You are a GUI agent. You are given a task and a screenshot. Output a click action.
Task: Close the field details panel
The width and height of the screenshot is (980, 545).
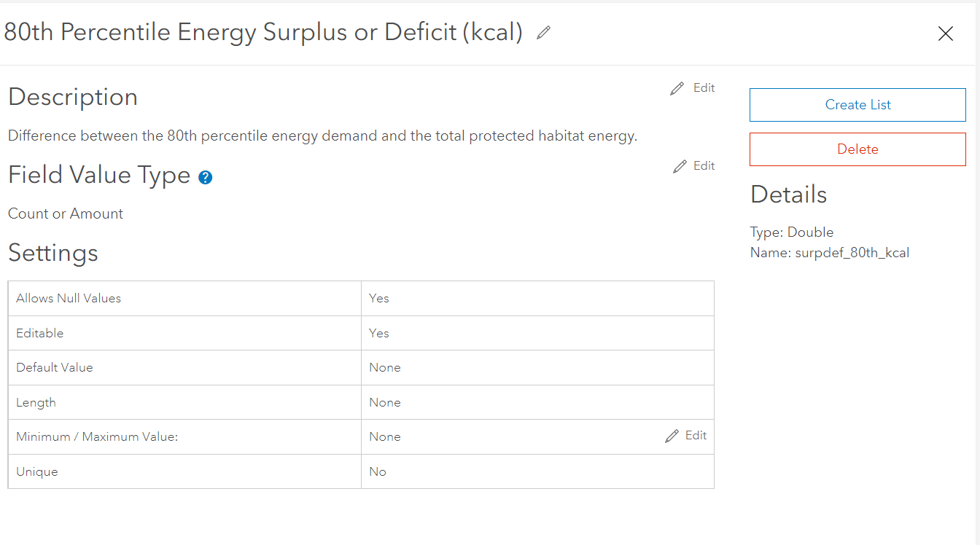(945, 34)
